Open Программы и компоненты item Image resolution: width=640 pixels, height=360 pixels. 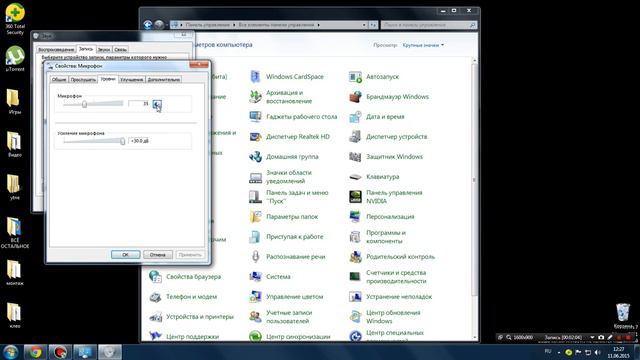click(378, 237)
